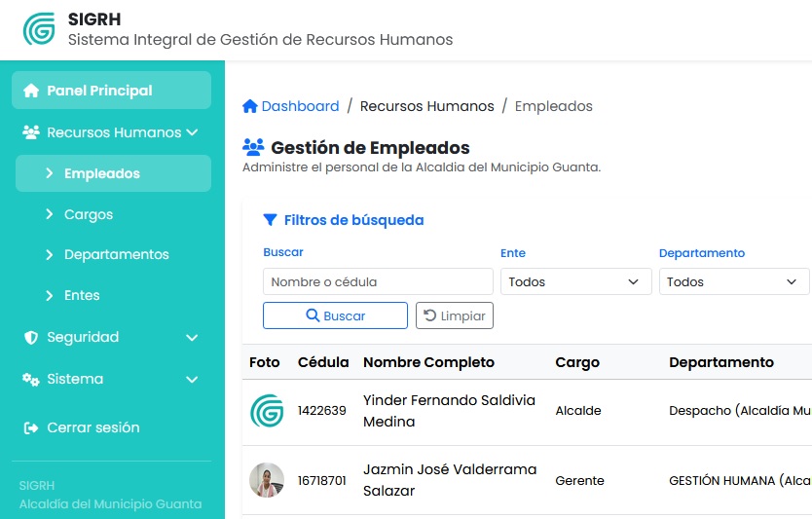
Task: Click the arrow icon beside Cargos
Action: [50, 214]
